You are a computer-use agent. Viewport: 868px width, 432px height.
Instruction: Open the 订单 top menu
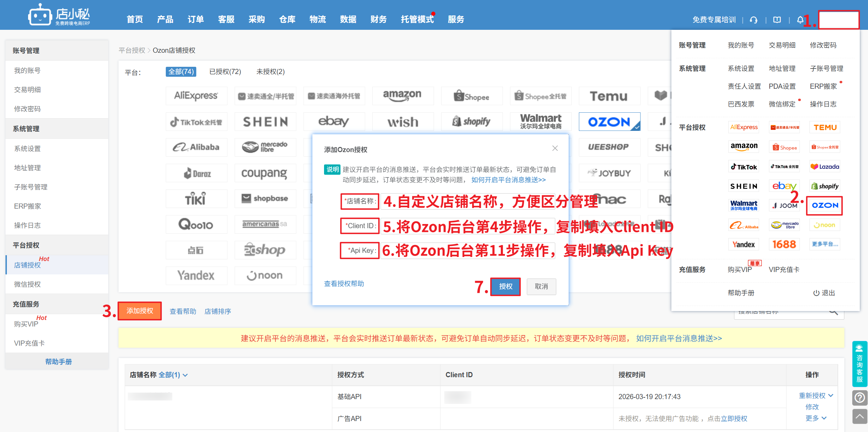196,20
